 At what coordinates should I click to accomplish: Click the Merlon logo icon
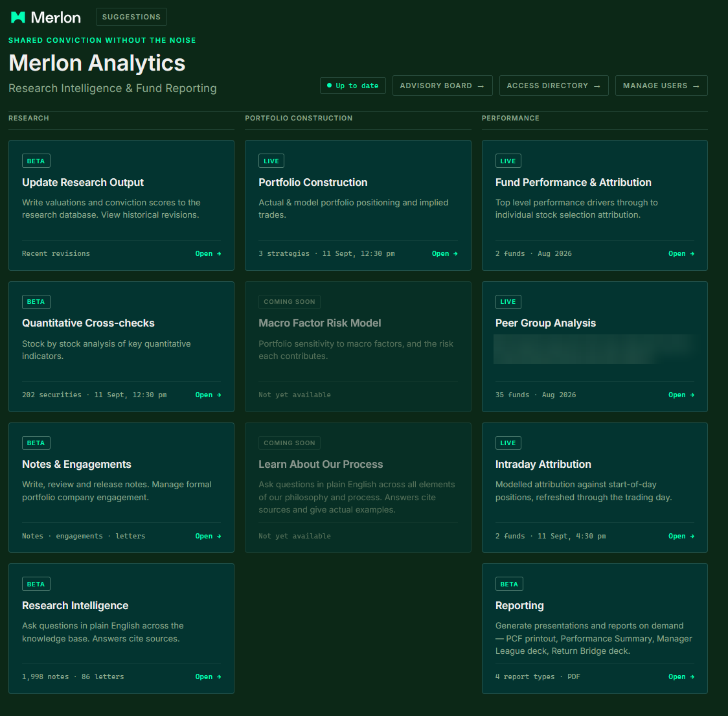tap(17, 17)
